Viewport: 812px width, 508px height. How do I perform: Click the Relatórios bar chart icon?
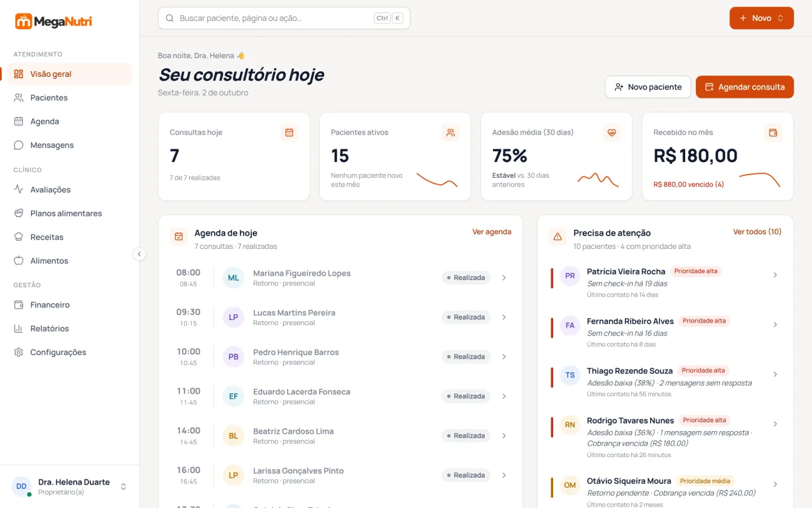(x=18, y=328)
